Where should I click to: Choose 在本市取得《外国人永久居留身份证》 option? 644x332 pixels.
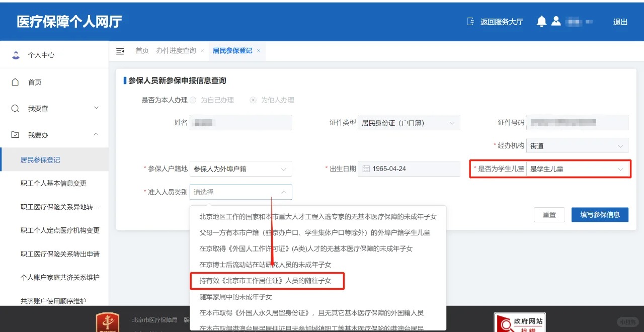click(x=318, y=313)
